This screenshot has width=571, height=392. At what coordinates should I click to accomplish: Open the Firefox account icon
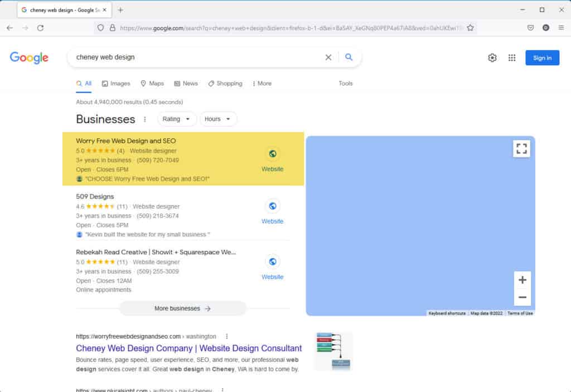click(x=545, y=28)
